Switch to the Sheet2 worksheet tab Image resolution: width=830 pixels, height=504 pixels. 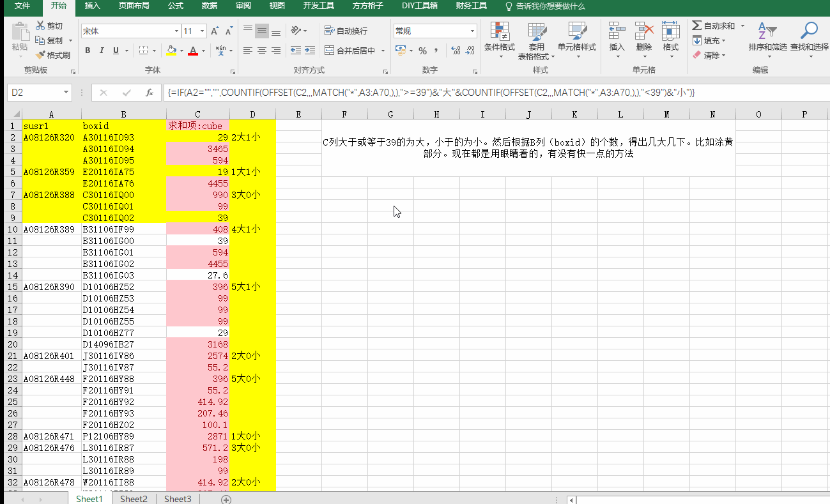coord(134,499)
